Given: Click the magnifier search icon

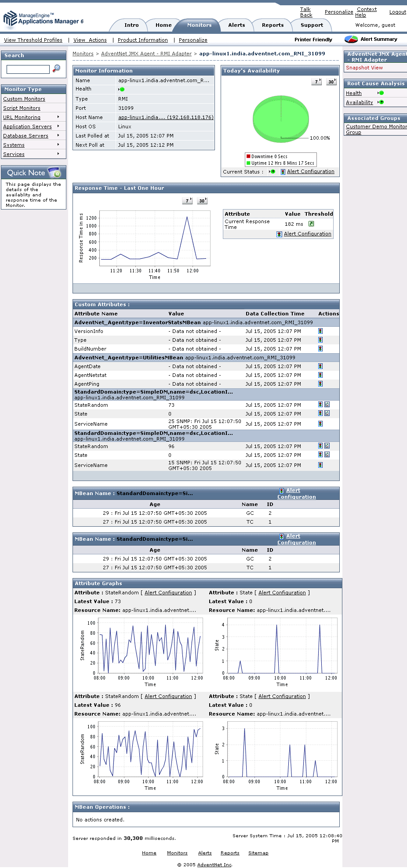Looking at the screenshot, I should click(56, 68).
